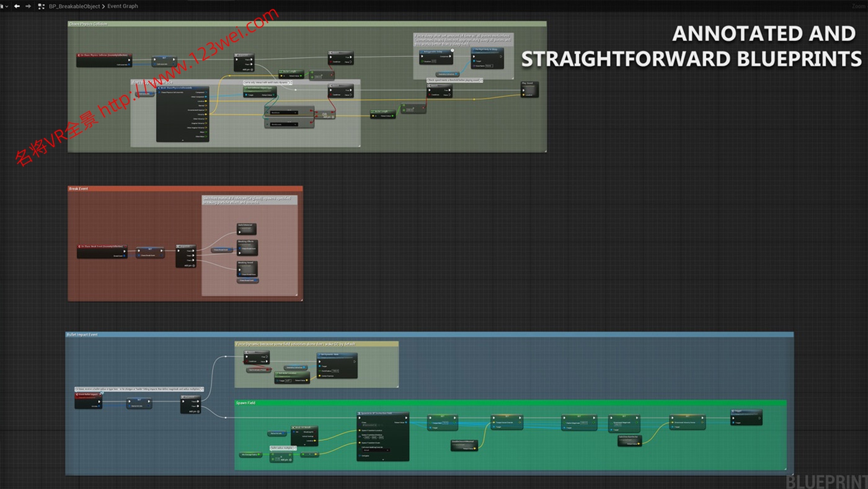The width and height of the screenshot is (868, 489).
Task: Open BP_BreakableObject in the breadcrumb
Action: pos(75,6)
